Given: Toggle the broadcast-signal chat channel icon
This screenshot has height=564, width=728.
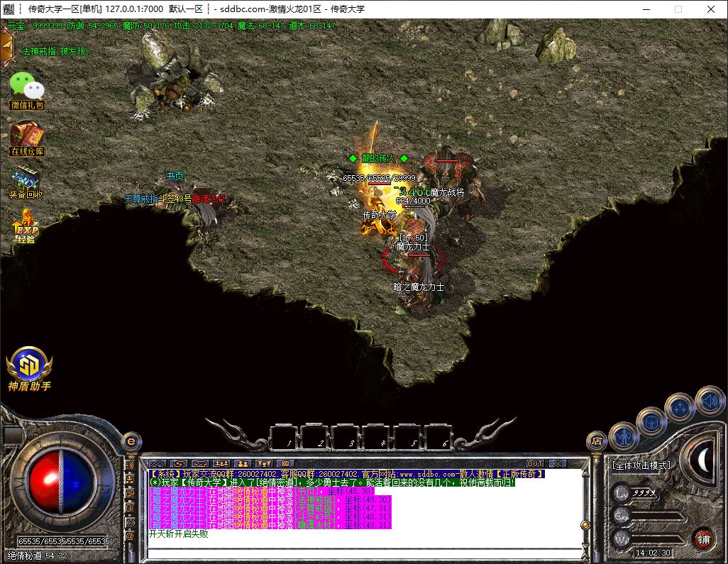Looking at the screenshot, I should click(x=131, y=522).
